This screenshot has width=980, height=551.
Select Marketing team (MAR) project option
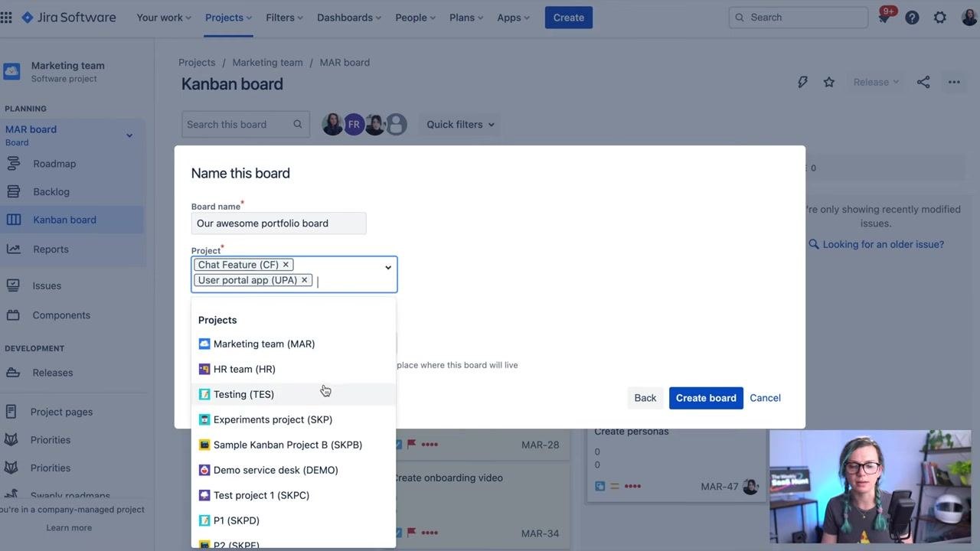[x=293, y=344]
